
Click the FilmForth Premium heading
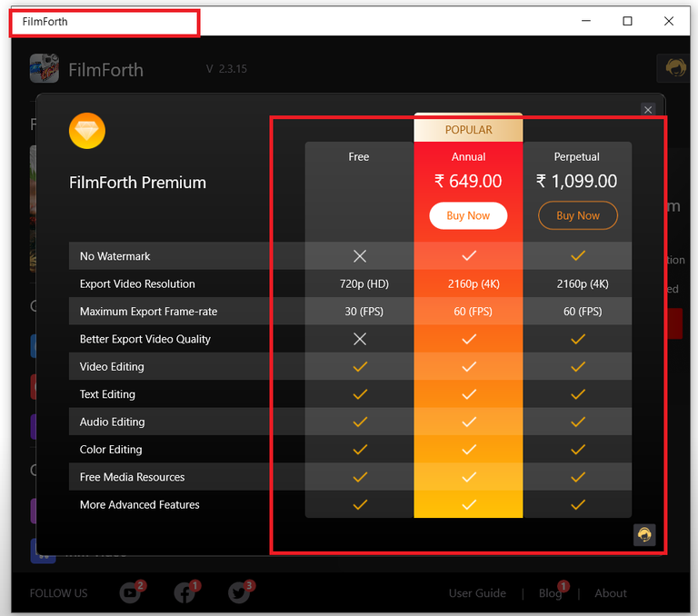pos(137,183)
